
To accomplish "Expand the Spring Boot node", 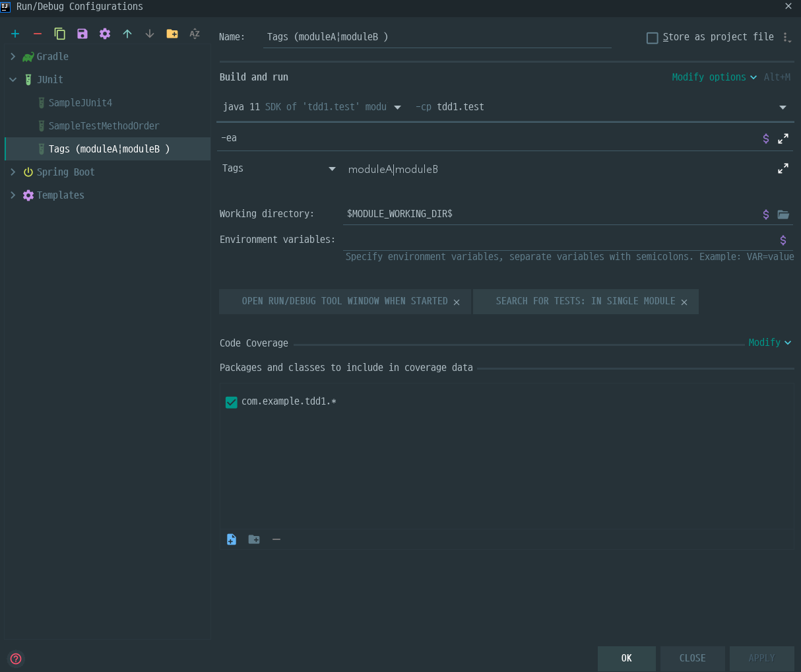I will pyautogui.click(x=13, y=172).
